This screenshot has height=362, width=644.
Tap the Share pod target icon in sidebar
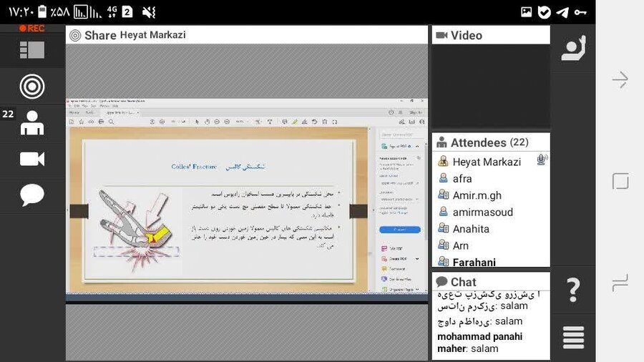(31, 87)
